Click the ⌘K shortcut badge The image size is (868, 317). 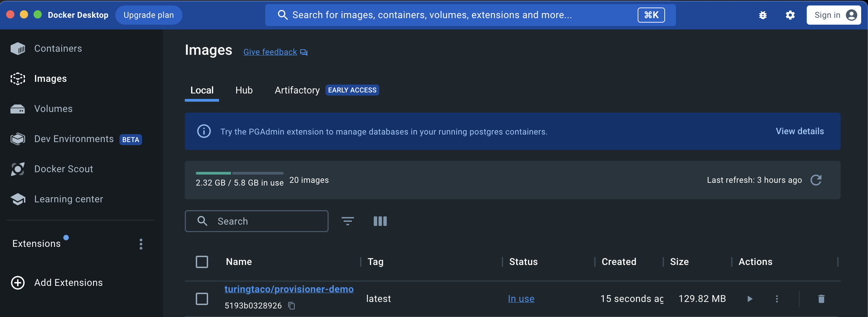[x=651, y=15]
